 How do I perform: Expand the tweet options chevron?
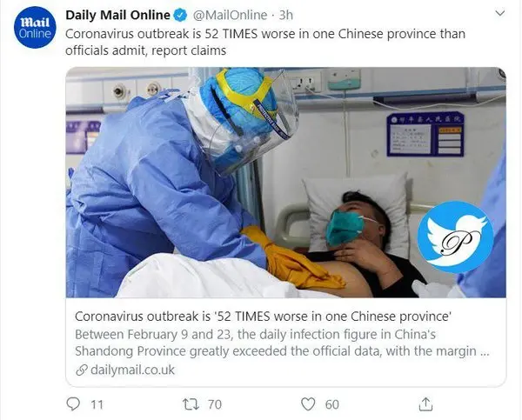point(500,13)
